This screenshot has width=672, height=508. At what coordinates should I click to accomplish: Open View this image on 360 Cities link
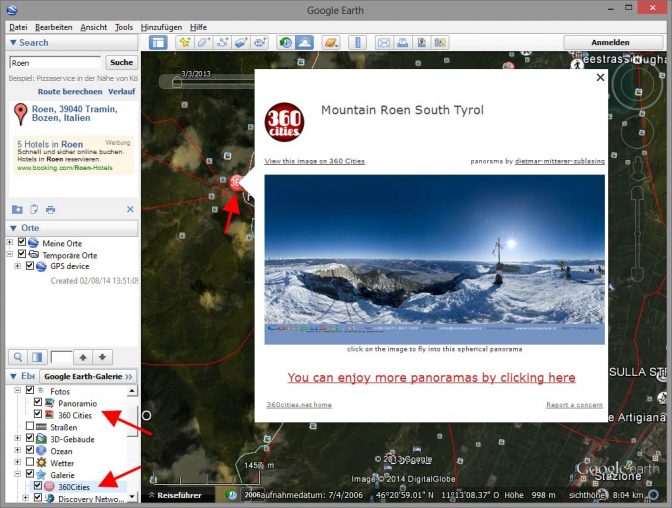315,161
